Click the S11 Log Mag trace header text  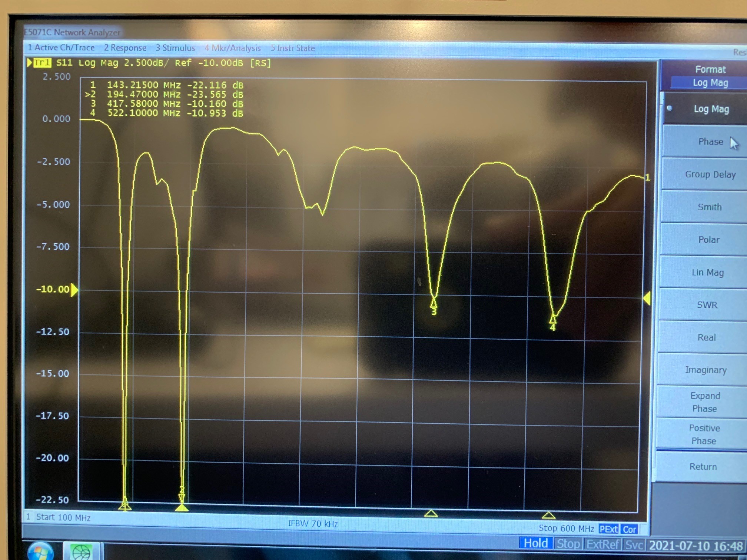pyautogui.click(x=163, y=63)
